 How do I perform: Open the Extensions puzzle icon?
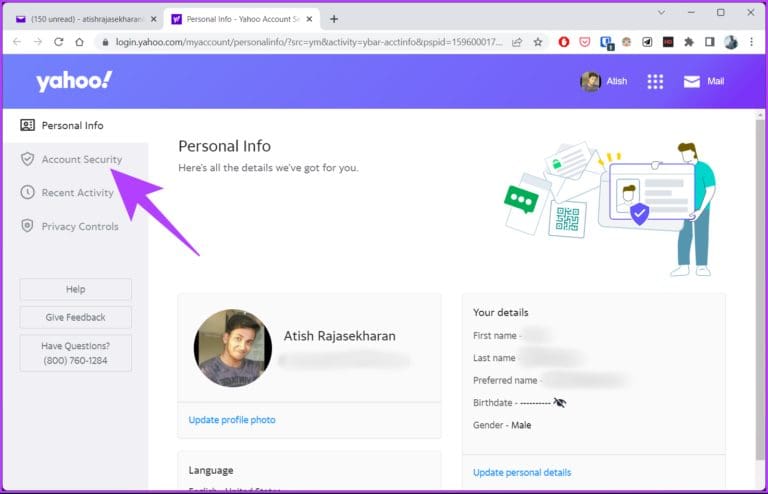point(689,42)
